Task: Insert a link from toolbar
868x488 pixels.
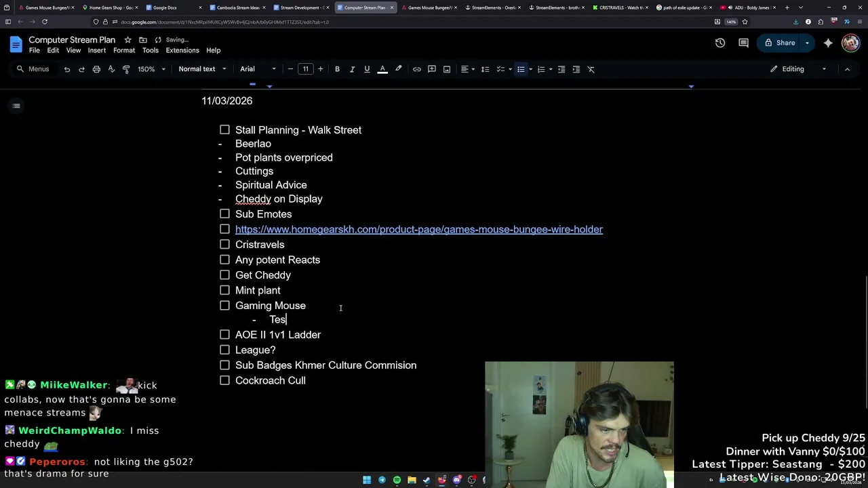Action: tap(417, 69)
